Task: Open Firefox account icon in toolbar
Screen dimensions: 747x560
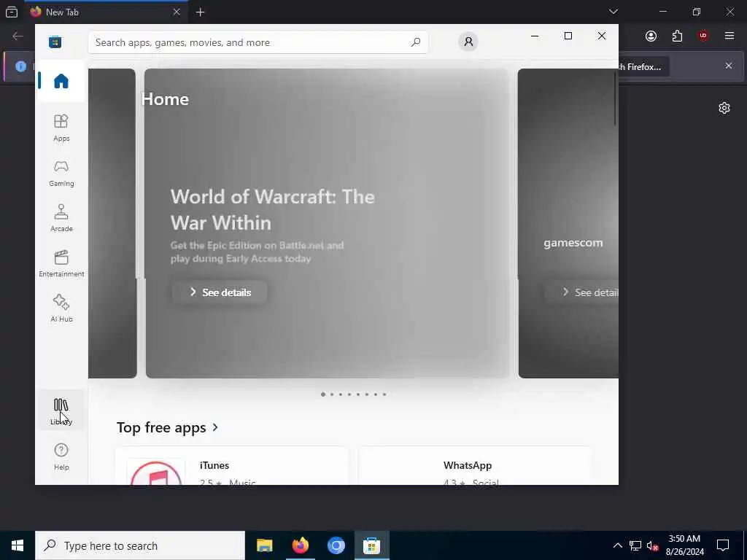Action: pos(651,36)
